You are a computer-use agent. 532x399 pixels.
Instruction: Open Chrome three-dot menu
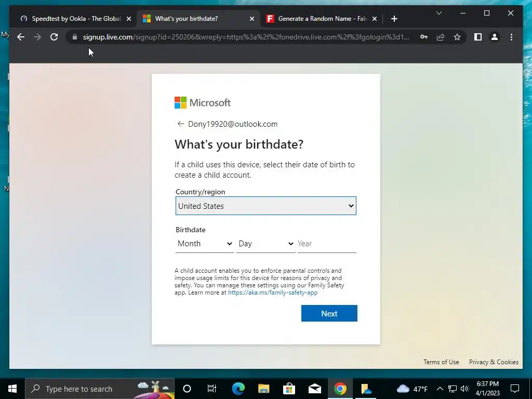coord(511,37)
